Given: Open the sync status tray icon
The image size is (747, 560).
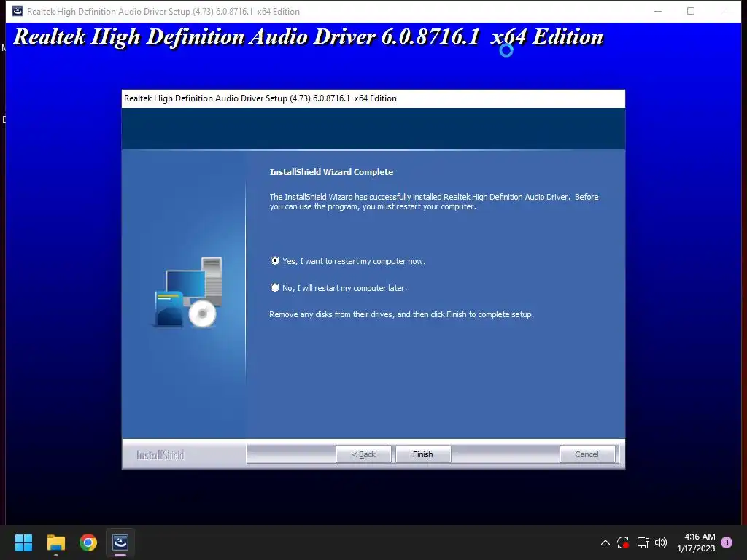Looking at the screenshot, I should 623,542.
